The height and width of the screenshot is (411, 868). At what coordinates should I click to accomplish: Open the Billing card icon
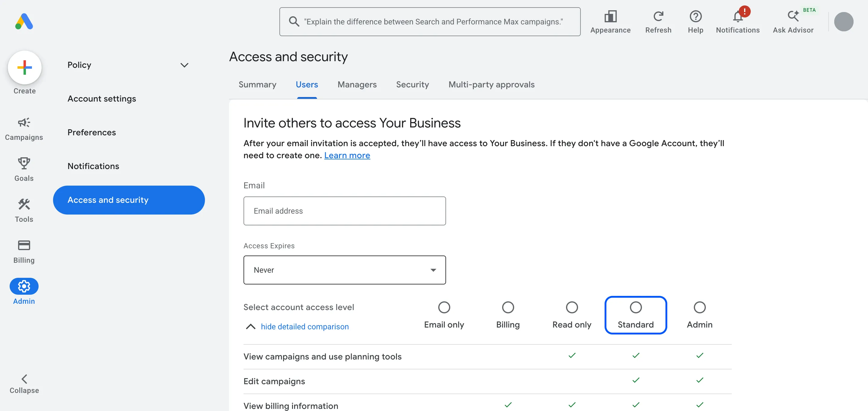24,245
